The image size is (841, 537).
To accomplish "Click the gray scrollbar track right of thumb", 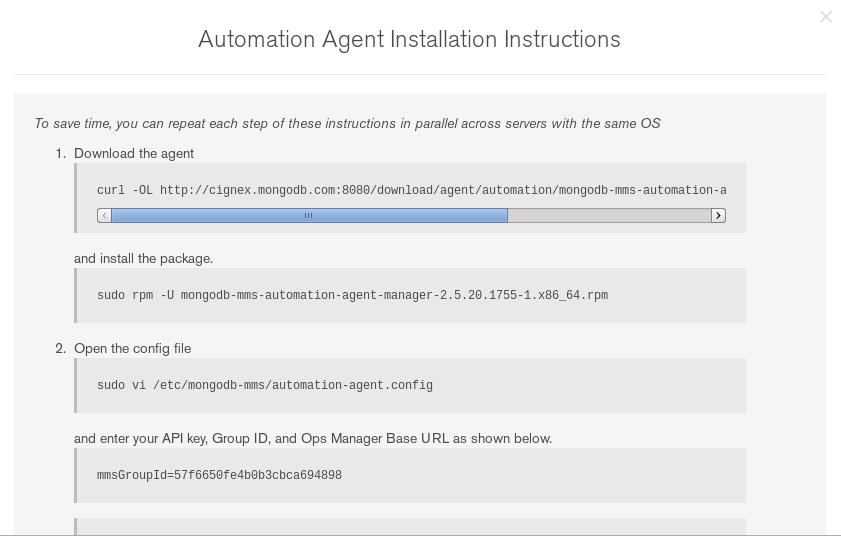I will click(x=609, y=216).
